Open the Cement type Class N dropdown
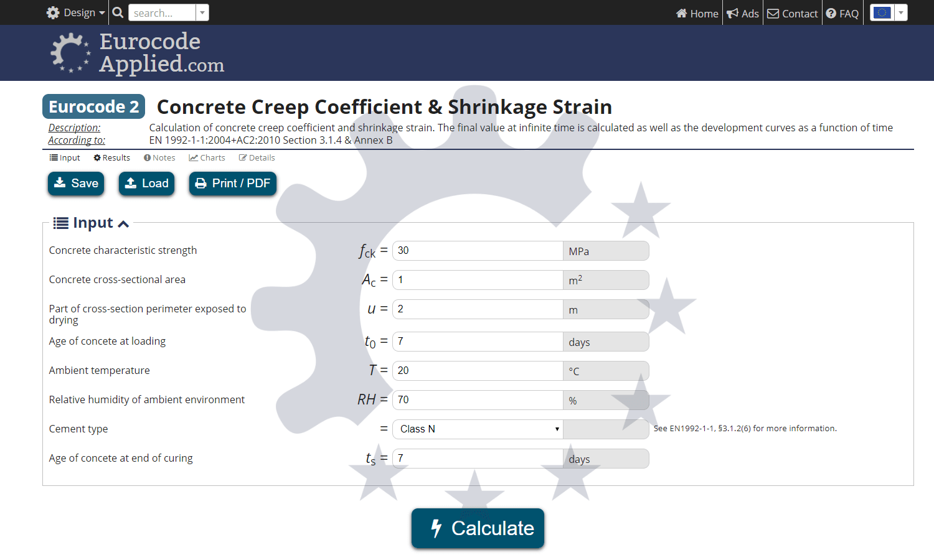Viewport: 934px width, 560px height. click(x=478, y=429)
